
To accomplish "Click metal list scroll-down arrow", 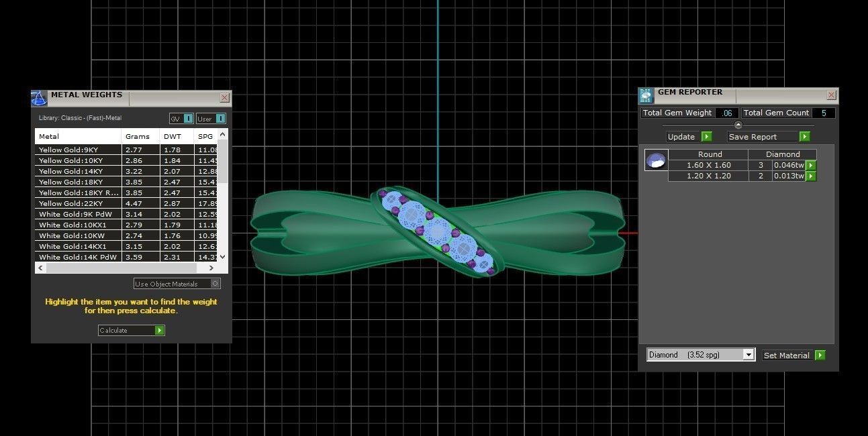I will tap(223, 256).
